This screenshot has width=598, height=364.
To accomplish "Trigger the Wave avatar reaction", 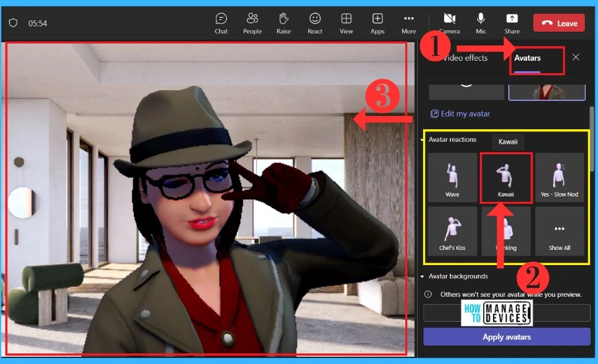I will pyautogui.click(x=452, y=177).
